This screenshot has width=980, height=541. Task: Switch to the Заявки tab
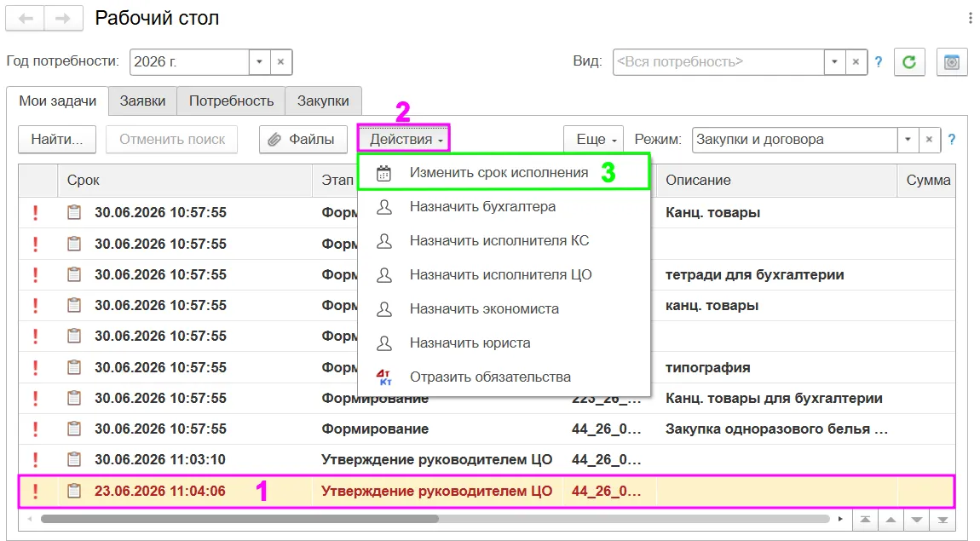(x=142, y=101)
